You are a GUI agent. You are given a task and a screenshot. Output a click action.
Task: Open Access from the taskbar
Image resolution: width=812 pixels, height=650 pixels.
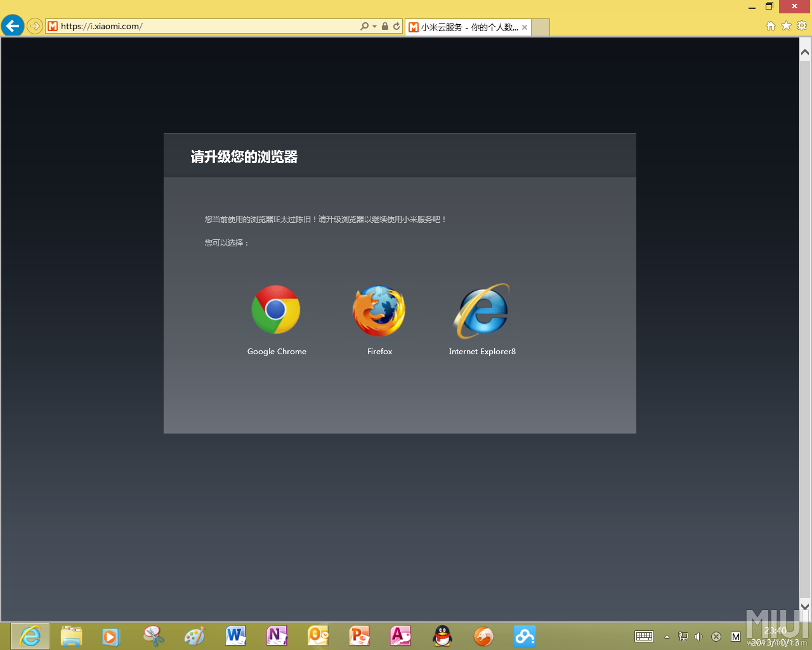[x=400, y=636]
